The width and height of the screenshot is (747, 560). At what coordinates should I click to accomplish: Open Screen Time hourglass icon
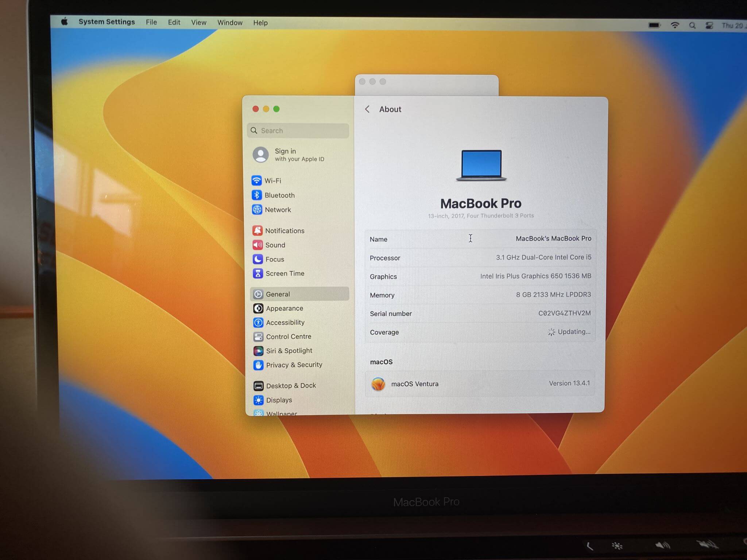[258, 273]
